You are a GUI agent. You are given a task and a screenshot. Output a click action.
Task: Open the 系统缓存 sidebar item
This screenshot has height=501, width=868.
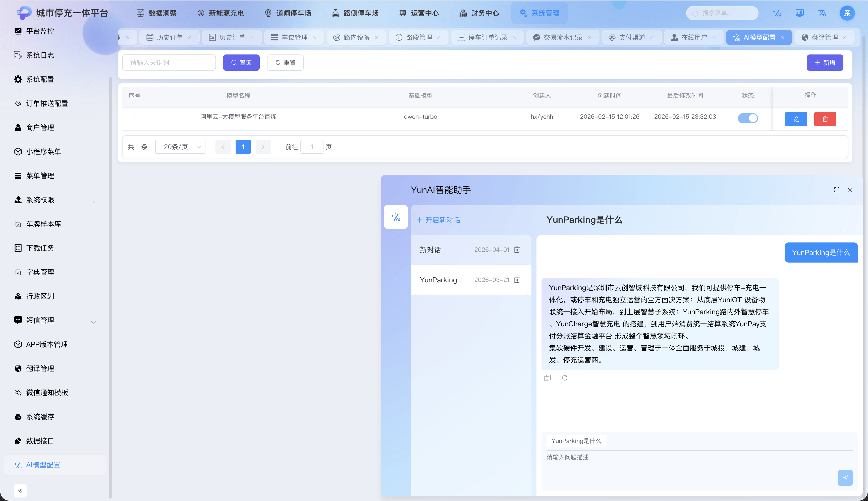pos(40,417)
